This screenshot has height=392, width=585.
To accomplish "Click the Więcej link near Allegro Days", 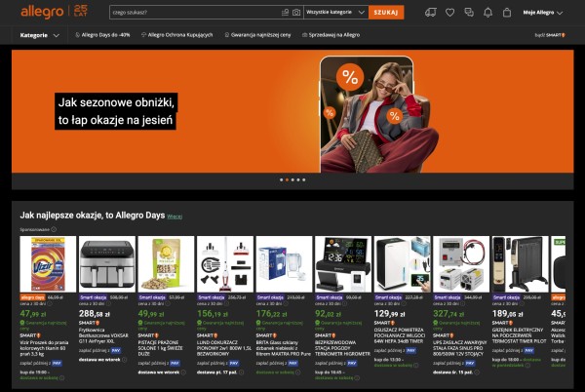I will tap(175, 215).
